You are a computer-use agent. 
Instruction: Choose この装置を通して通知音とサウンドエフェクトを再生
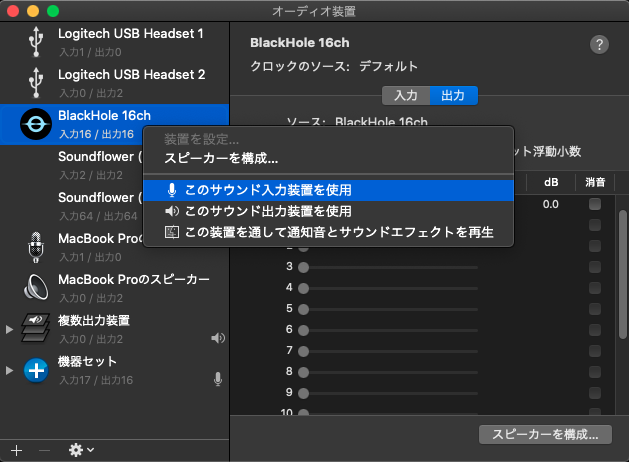329,232
